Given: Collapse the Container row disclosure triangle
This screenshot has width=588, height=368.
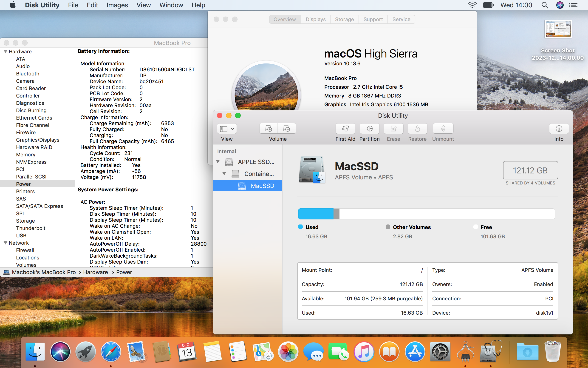Looking at the screenshot, I should [224, 173].
